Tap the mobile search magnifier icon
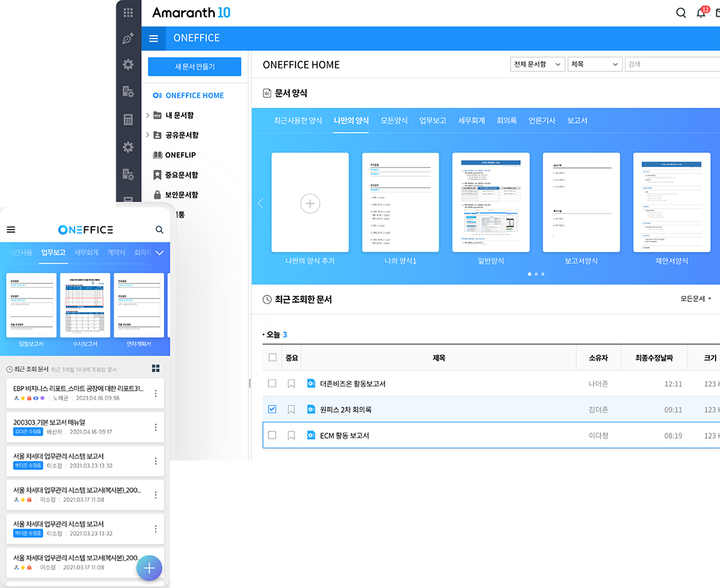 [x=159, y=229]
